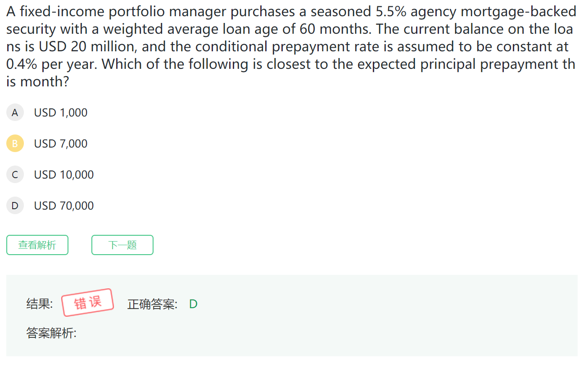
Task: Choose the answer text USD 10,000
Action: pyautogui.click(x=64, y=175)
